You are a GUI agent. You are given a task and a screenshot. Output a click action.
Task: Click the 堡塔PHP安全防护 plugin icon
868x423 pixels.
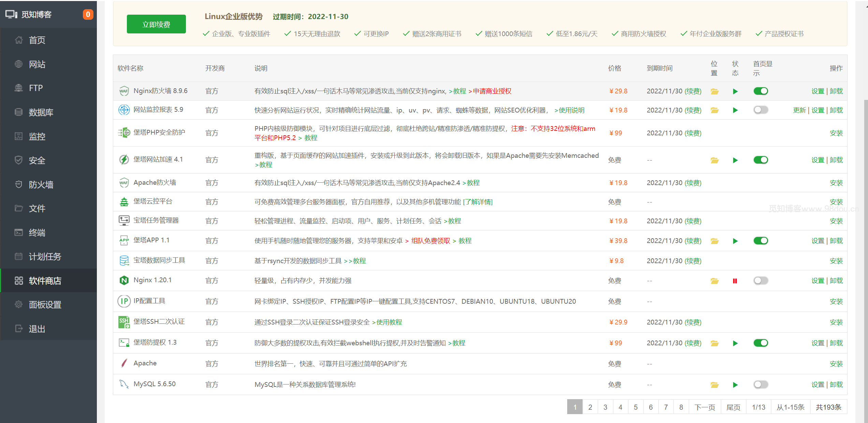coord(124,133)
